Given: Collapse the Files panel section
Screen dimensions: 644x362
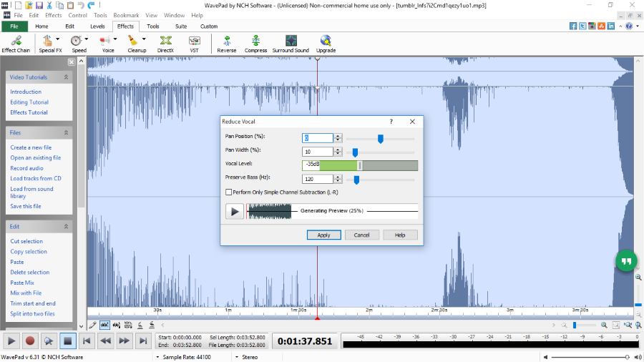Looking at the screenshot, I should point(66,132).
